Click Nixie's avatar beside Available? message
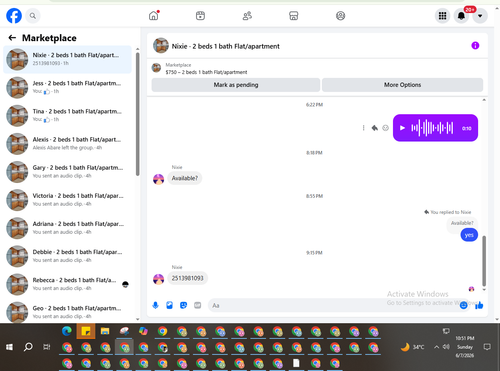 point(158,179)
